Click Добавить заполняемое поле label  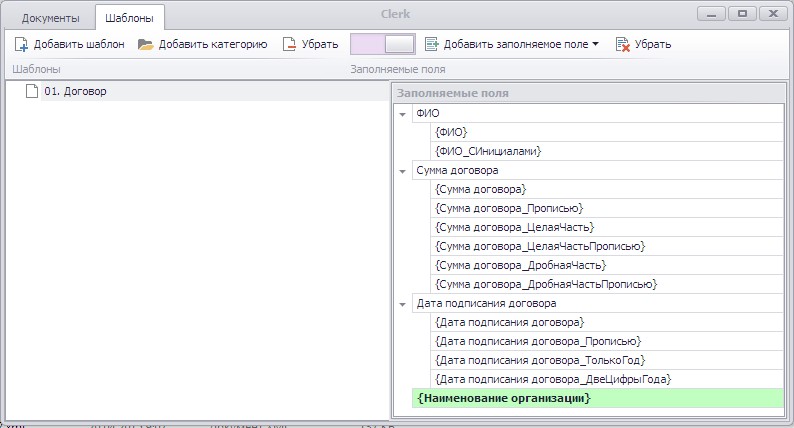(516, 45)
